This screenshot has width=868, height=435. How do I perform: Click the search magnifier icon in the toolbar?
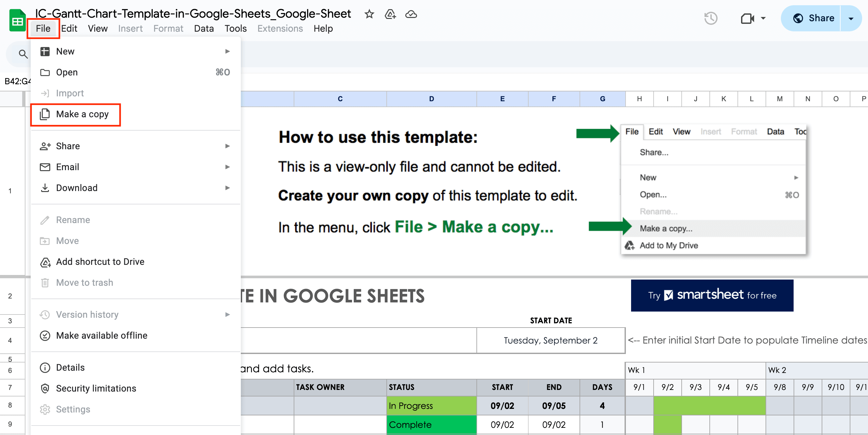pos(23,54)
